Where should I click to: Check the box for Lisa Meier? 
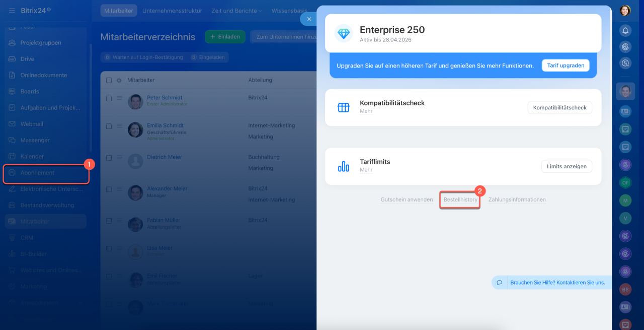click(x=109, y=249)
